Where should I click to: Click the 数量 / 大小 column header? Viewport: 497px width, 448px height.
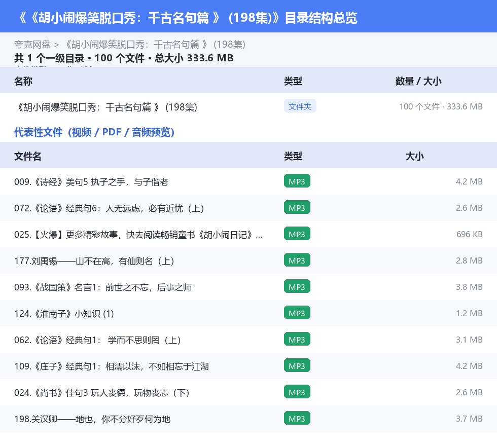click(x=418, y=81)
